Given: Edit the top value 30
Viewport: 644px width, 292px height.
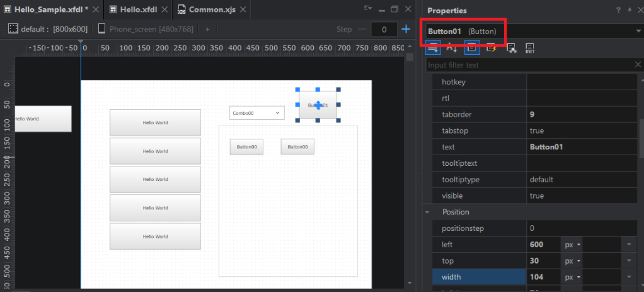Looking at the screenshot, I should pos(544,260).
